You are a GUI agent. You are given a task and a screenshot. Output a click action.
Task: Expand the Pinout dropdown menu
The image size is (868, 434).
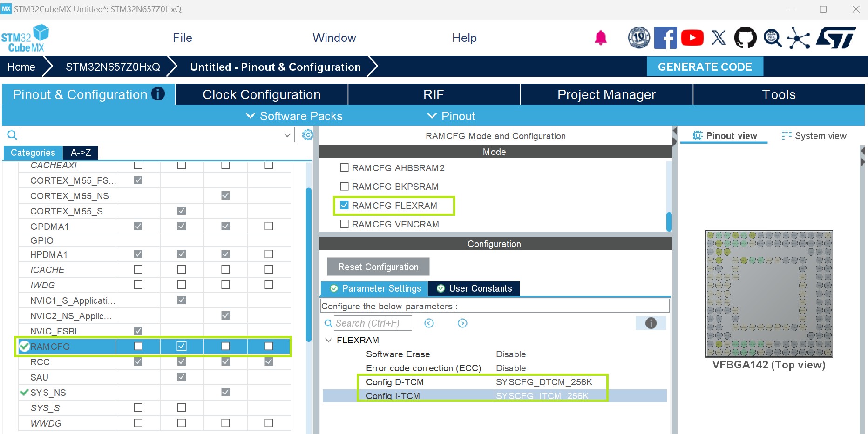(451, 116)
